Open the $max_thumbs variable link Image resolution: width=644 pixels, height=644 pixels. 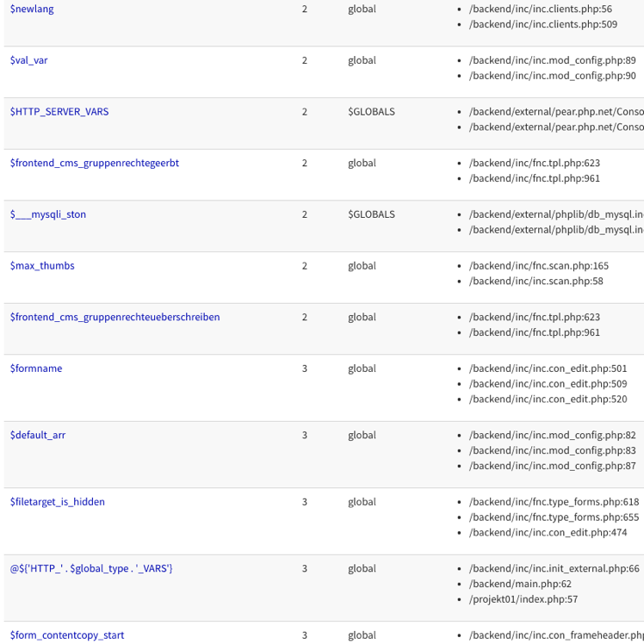pyautogui.click(x=42, y=266)
